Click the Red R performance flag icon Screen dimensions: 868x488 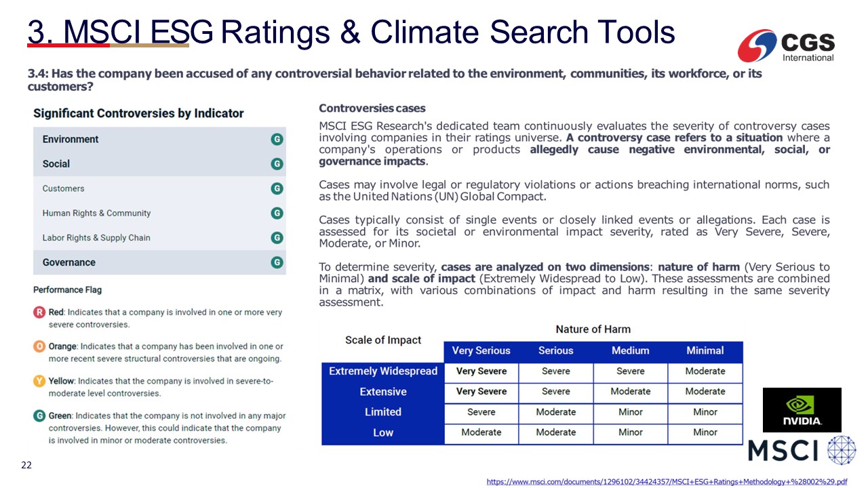[x=39, y=312]
